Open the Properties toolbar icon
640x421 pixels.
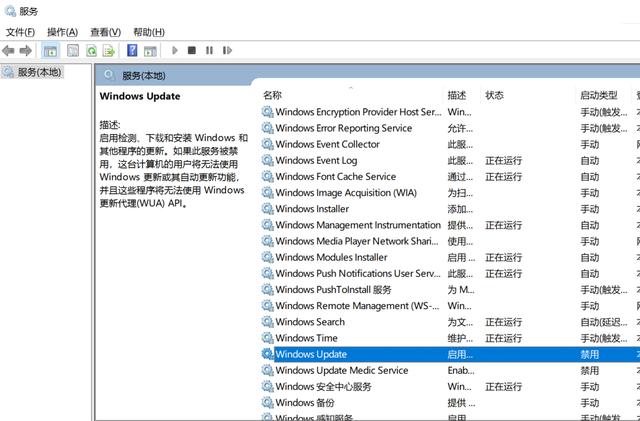73,51
